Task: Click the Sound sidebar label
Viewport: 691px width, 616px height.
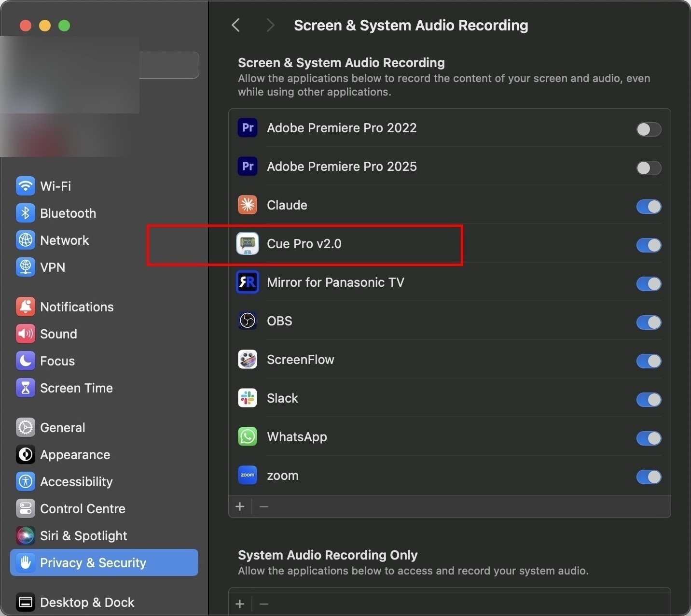Action: tap(58, 334)
